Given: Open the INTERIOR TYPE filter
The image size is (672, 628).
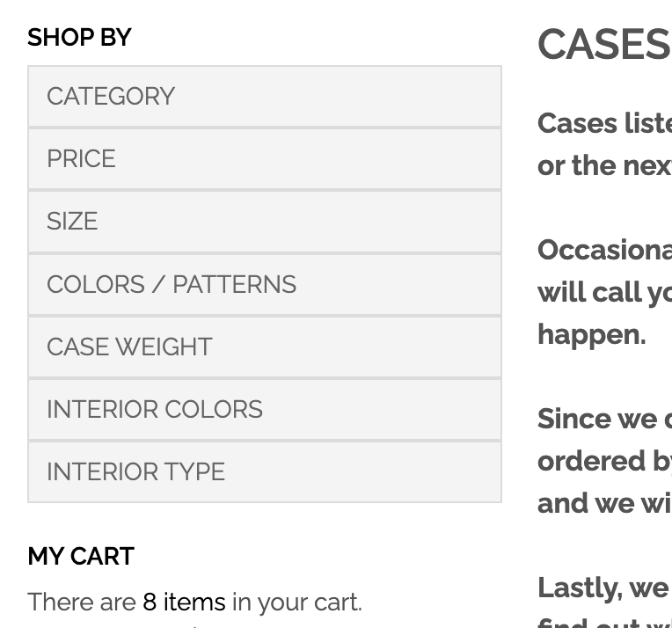Looking at the screenshot, I should click(x=265, y=472).
